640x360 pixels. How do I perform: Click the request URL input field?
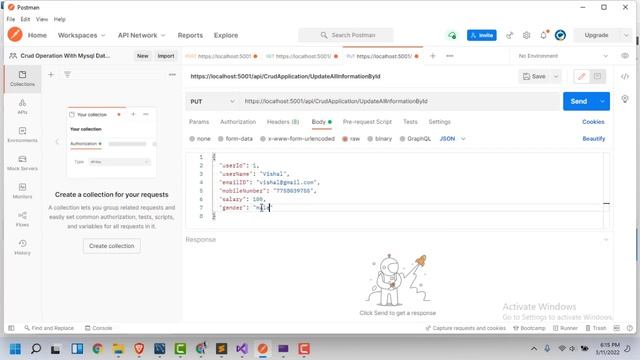point(401,101)
